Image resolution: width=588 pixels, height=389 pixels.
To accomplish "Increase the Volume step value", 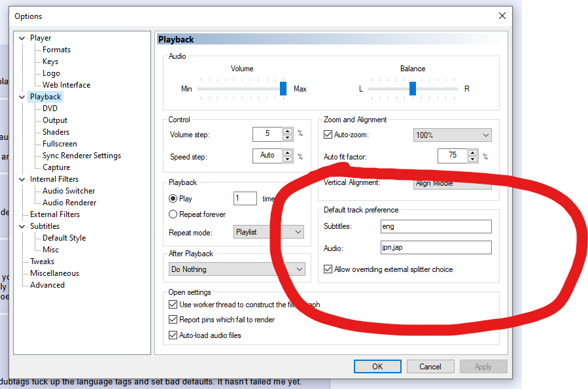I will click(288, 131).
